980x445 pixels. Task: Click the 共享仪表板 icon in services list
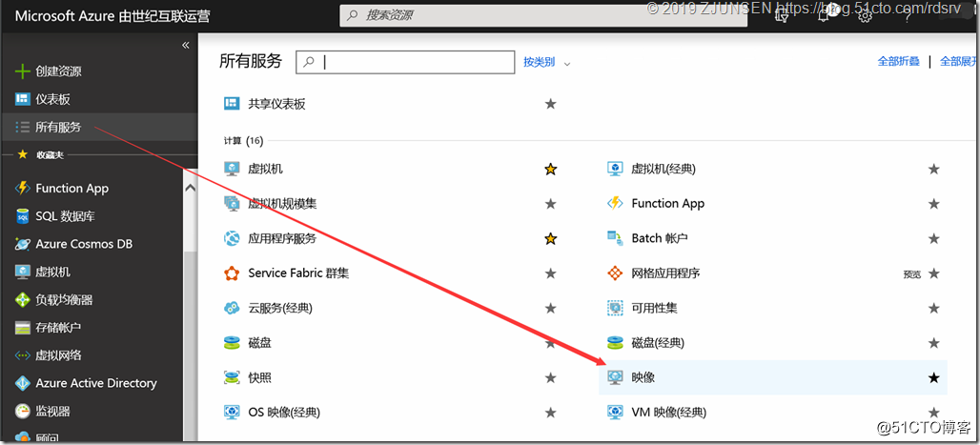[x=232, y=104]
